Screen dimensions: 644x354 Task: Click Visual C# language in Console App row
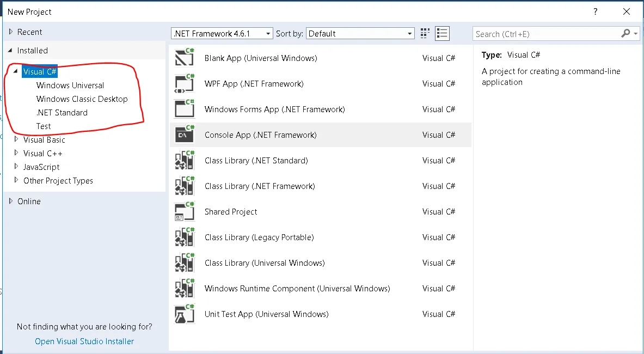coord(439,135)
